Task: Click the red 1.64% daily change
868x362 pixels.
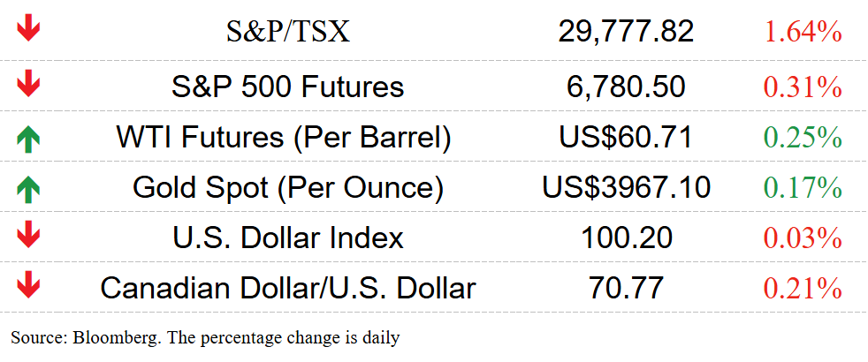Action: click(802, 33)
